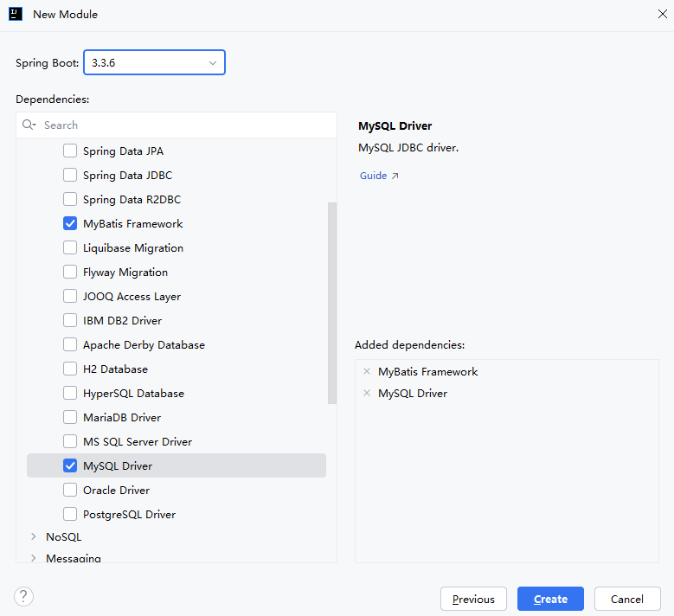674x616 pixels.
Task: Check the Spring Data JDBC checkbox
Action: (x=70, y=175)
